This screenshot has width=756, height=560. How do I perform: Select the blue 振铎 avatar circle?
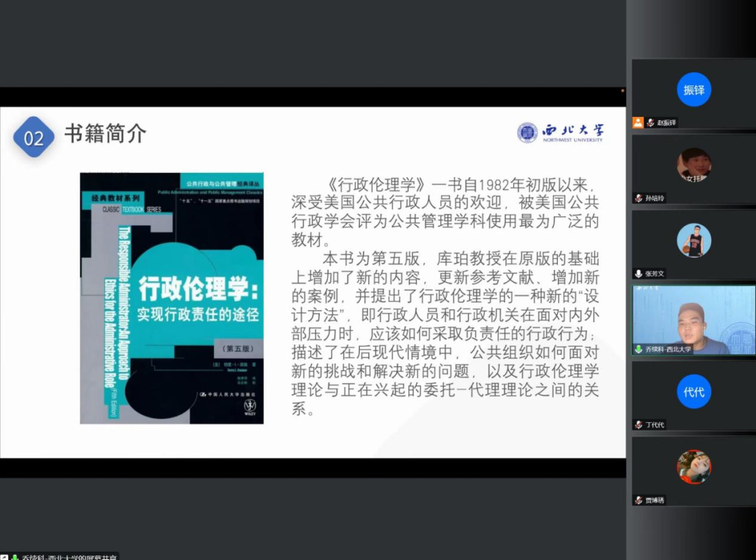point(694,90)
